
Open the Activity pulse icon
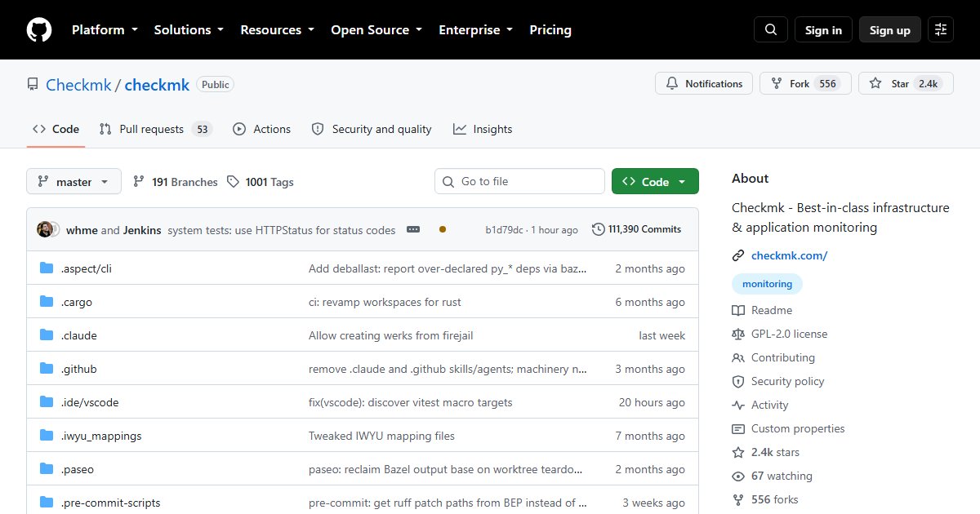738,405
